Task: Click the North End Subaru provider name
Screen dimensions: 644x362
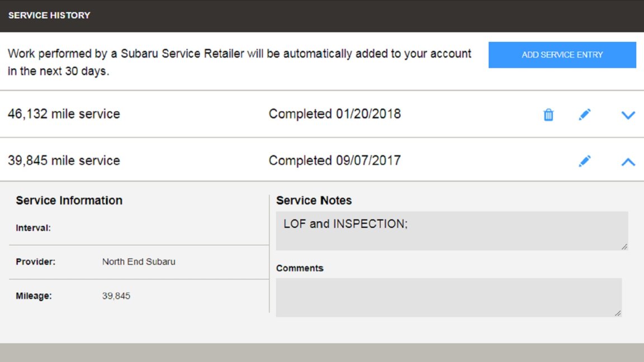Action: pyautogui.click(x=139, y=261)
